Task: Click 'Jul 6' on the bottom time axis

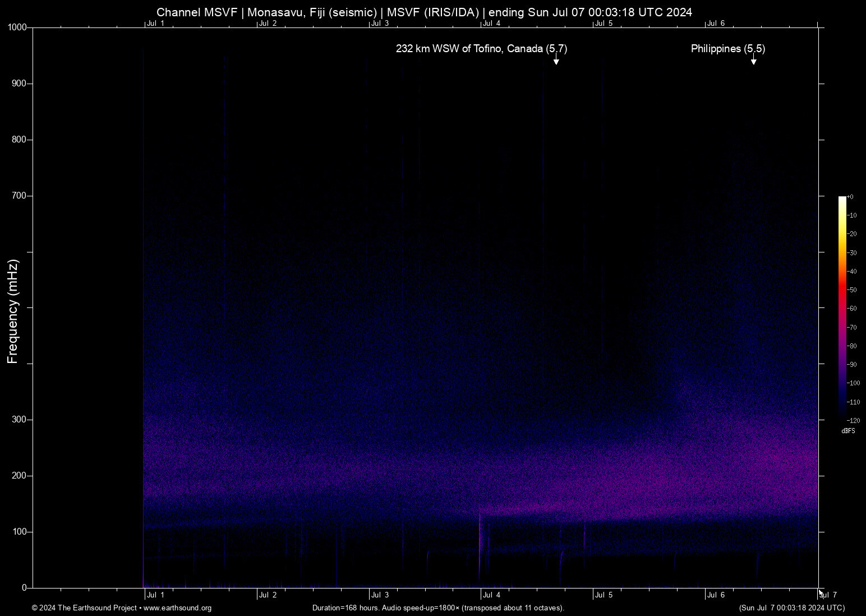Action: [716, 595]
